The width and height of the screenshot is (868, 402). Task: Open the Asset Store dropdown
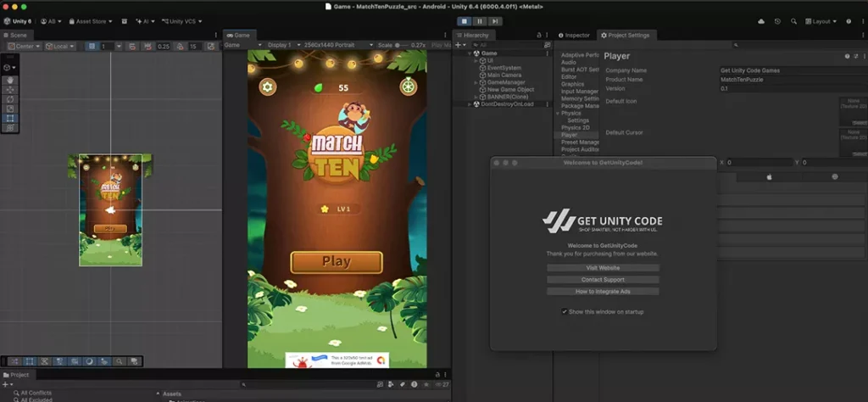[90, 21]
